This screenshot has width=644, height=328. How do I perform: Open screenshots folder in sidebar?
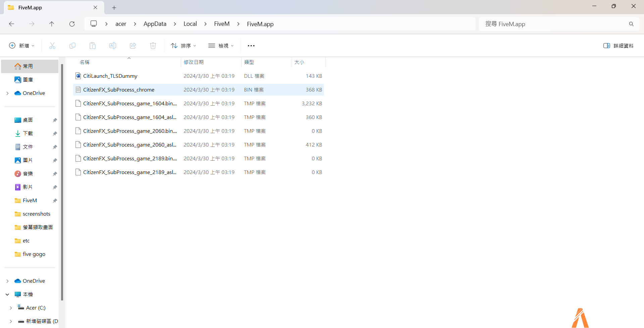tap(30, 214)
